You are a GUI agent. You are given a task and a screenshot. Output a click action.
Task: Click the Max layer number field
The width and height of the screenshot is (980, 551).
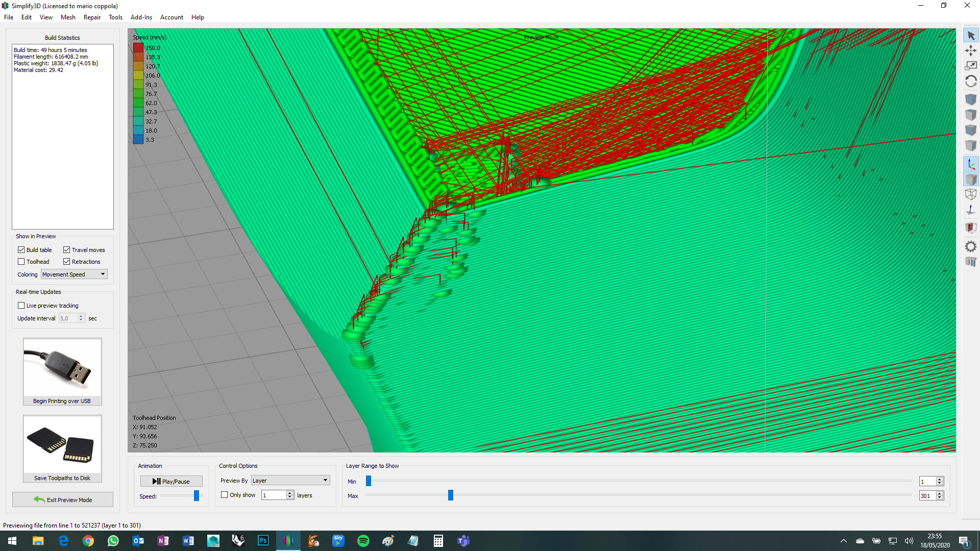(927, 496)
